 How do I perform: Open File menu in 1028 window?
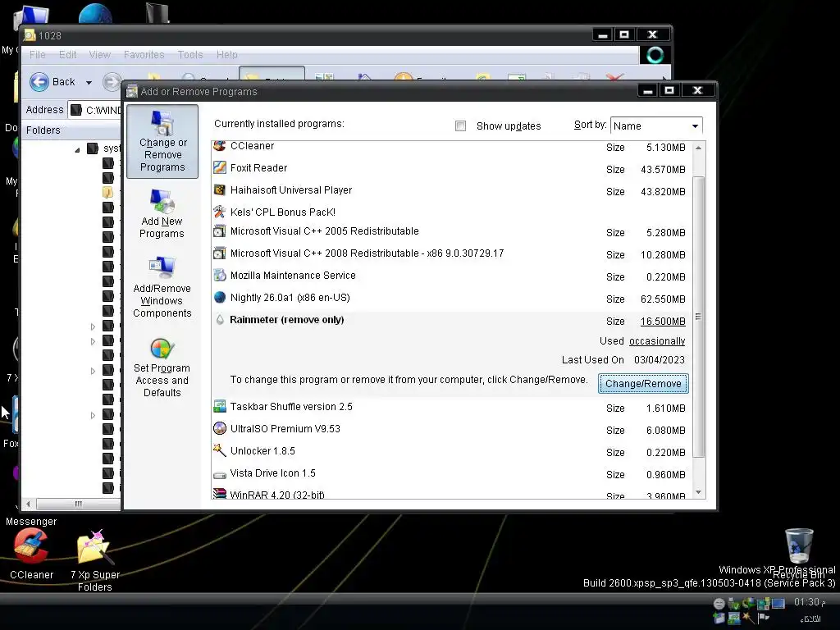(37, 55)
